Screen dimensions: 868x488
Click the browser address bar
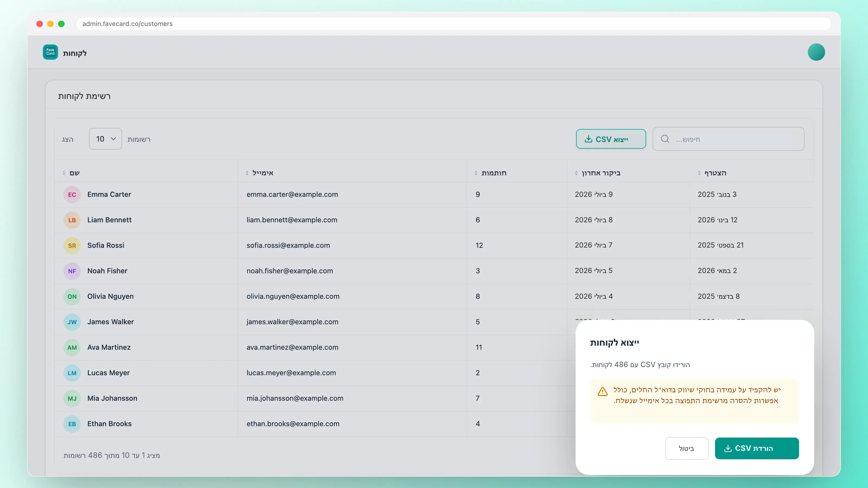click(453, 24)
